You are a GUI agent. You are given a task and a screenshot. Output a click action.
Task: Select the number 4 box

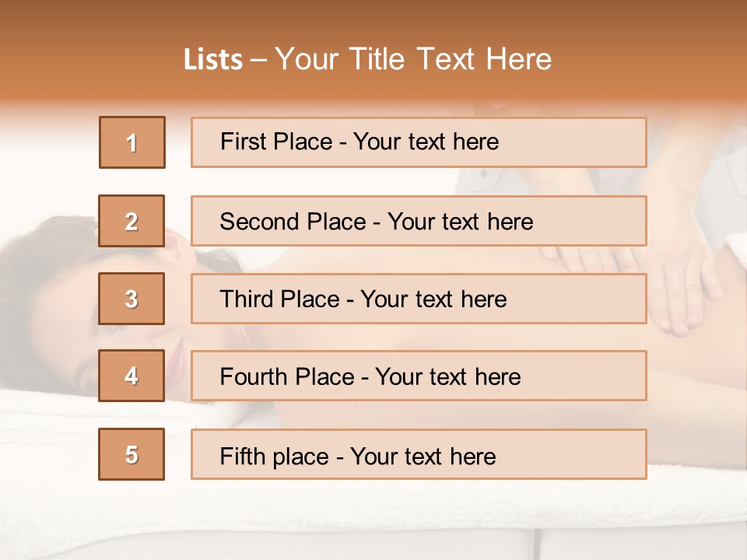coord(132,376)
